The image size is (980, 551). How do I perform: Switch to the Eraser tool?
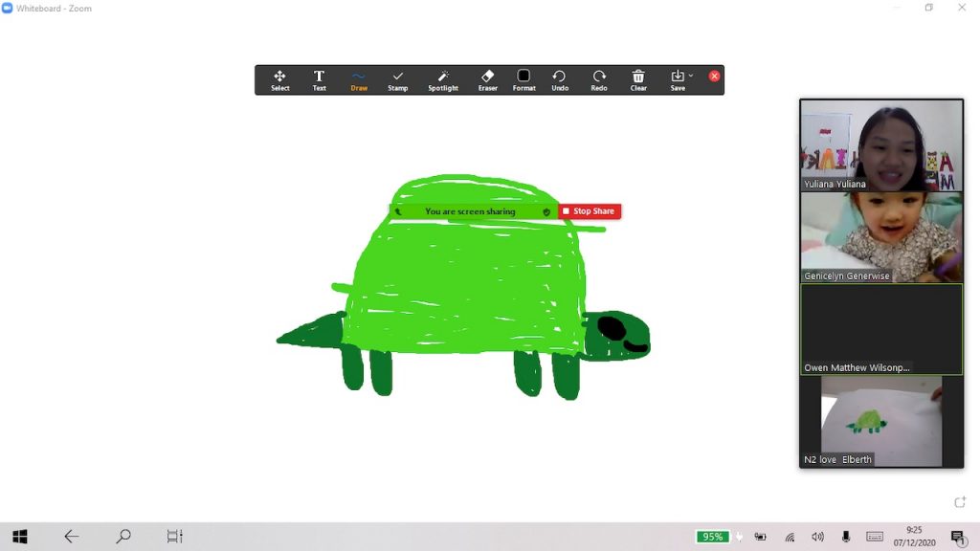[x=487, y=79]
